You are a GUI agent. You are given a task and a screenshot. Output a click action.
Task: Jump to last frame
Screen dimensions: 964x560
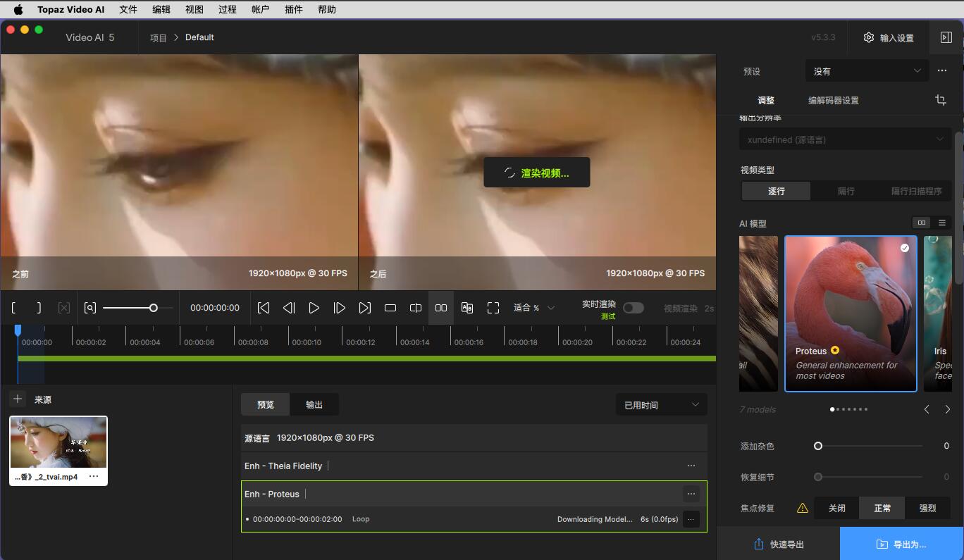(x=365, y=308)
